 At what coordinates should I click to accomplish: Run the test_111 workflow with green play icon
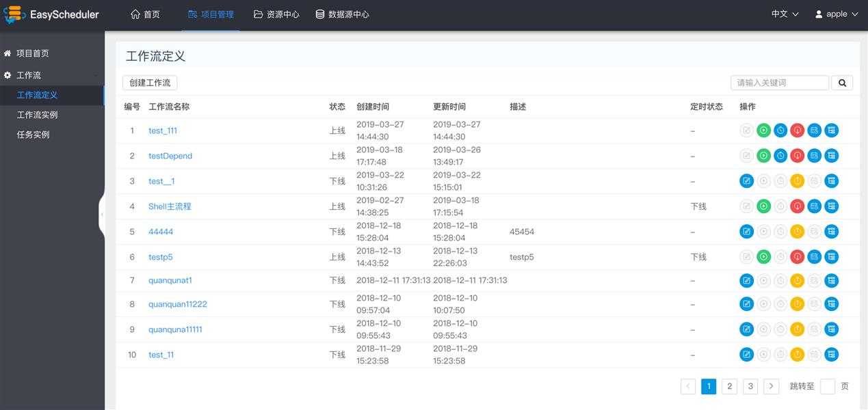[763, 131]
